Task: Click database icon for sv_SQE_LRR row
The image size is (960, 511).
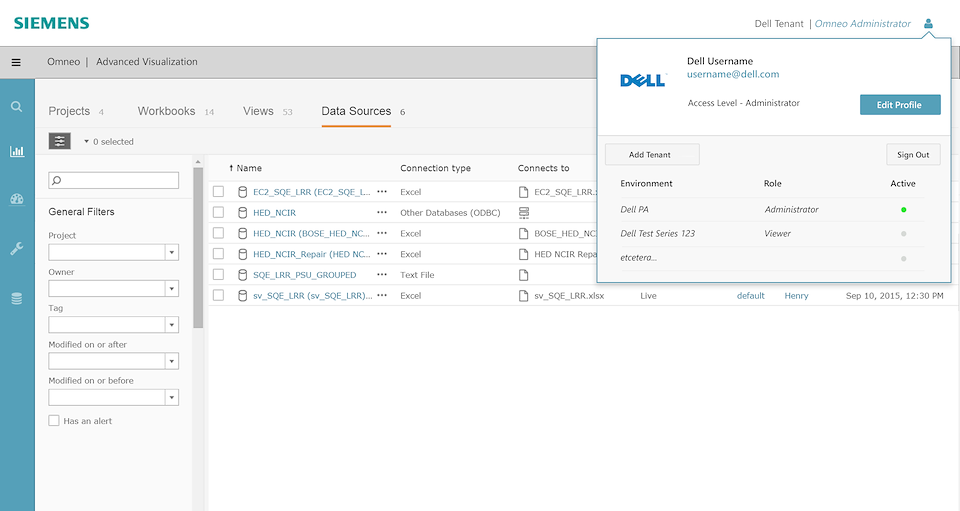Action: coord(242,296)
